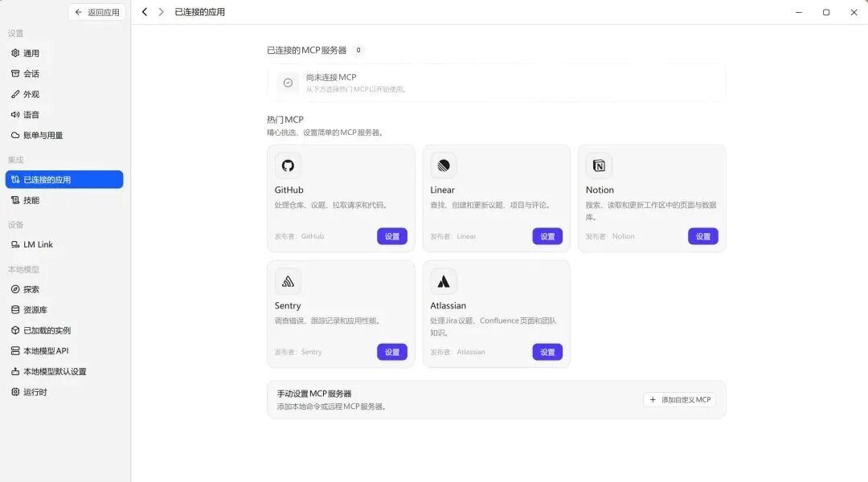Image resolution: width=868 pixels, height=482 pixels.
Task: Click the 尚未连接 MCP status text
Action: click(x=331, y=77)
